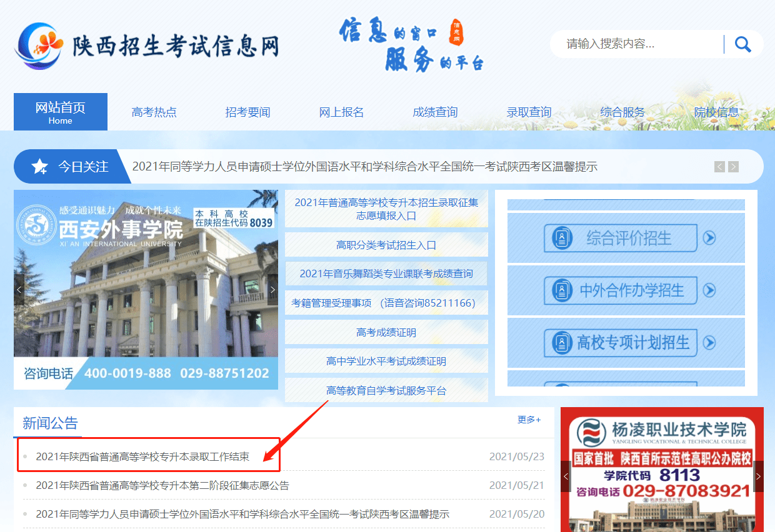Screen dimensions: 775x532
Task: Go to previous slide of 杨凌职业技术学院 ad
Action: [x=566, y=476]
